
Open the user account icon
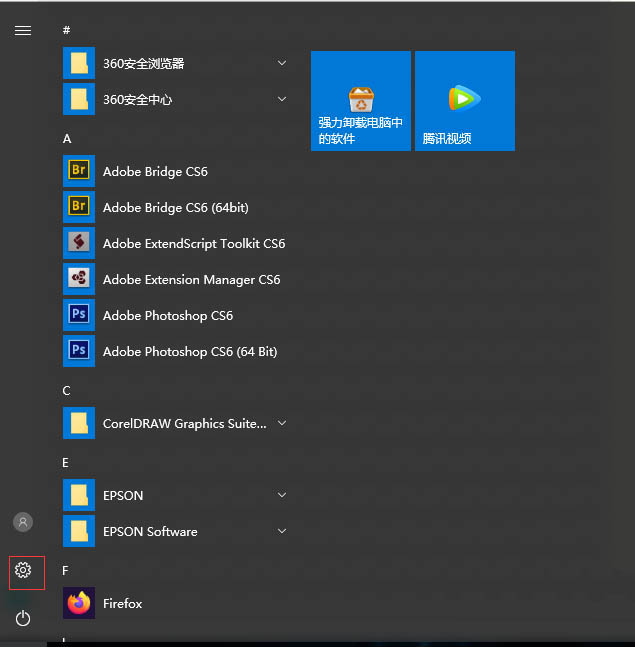(x=23, y=522)
